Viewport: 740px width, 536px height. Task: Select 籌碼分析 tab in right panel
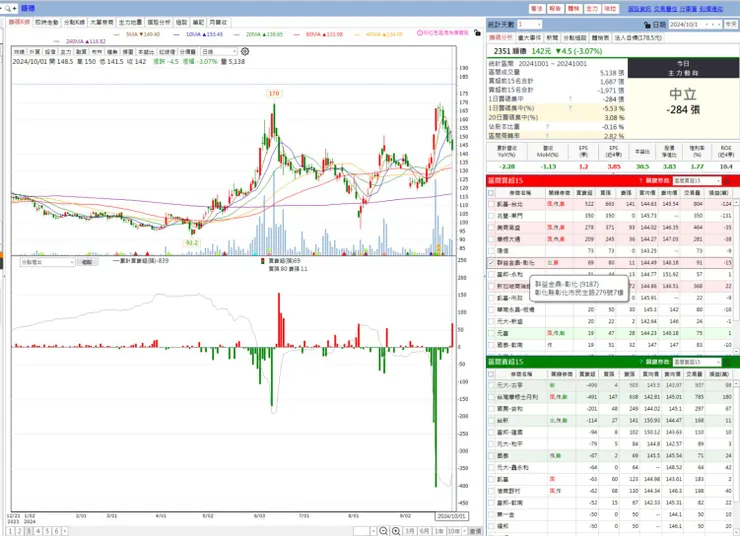(x=501, y=37)
